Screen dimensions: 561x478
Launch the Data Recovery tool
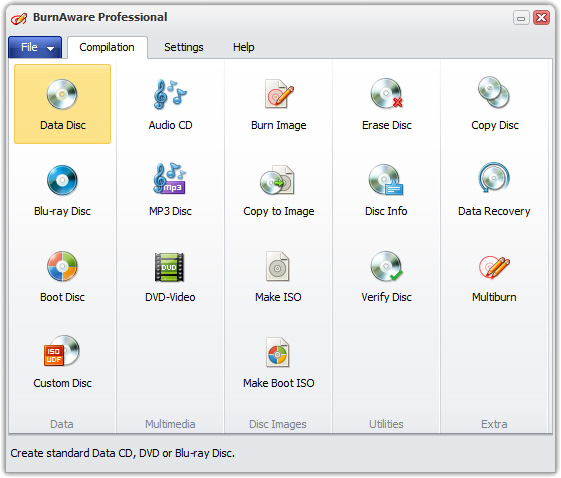point(494,190)
